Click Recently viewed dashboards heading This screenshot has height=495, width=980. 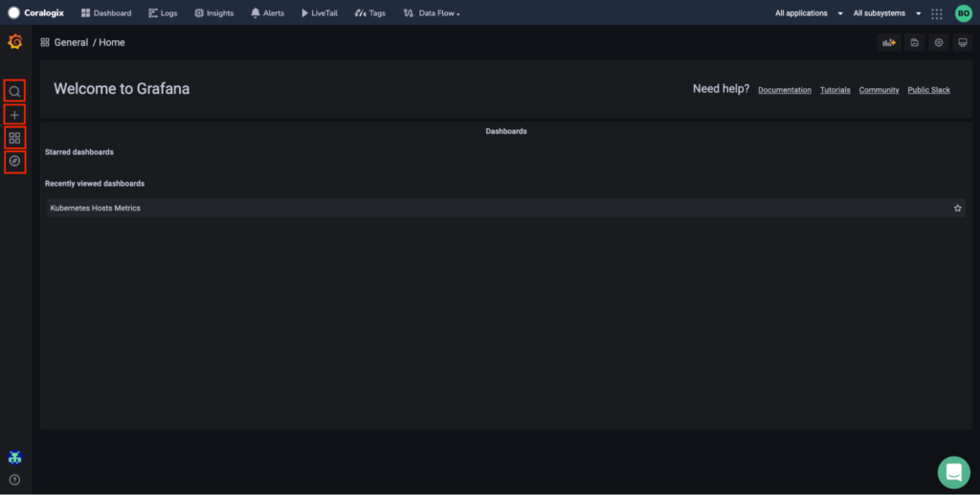coord(95,184)
